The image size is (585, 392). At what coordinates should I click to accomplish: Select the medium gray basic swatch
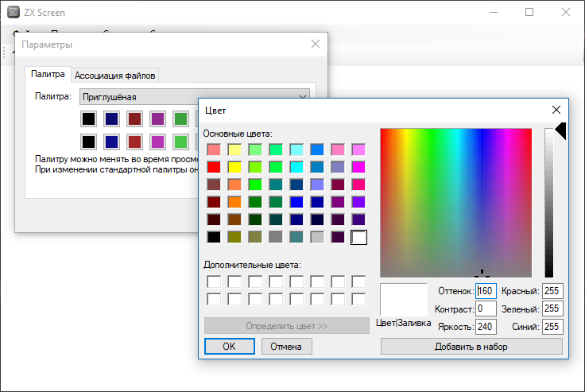click(x=276, y=237)
